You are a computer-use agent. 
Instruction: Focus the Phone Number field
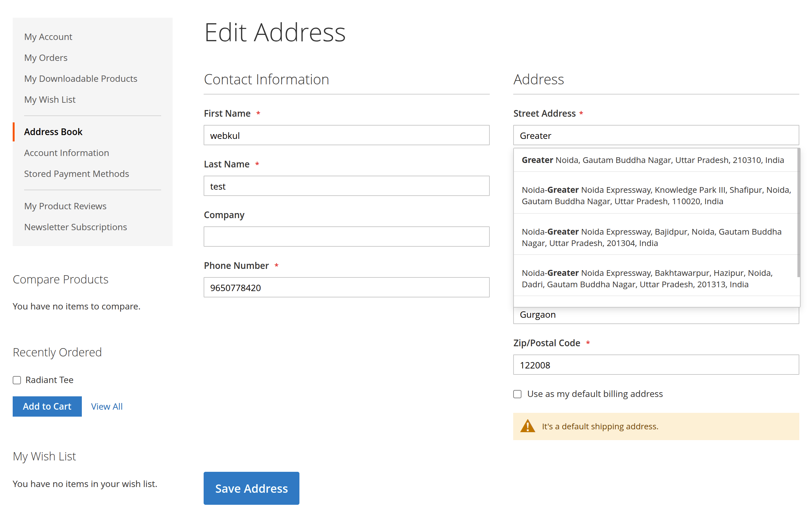[347, 287]
